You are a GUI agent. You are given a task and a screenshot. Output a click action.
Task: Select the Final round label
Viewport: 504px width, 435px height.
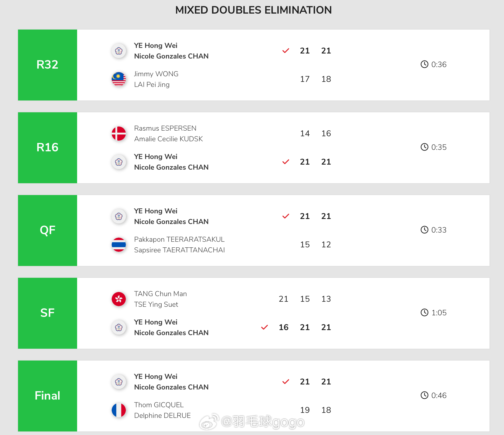point(48,396)
